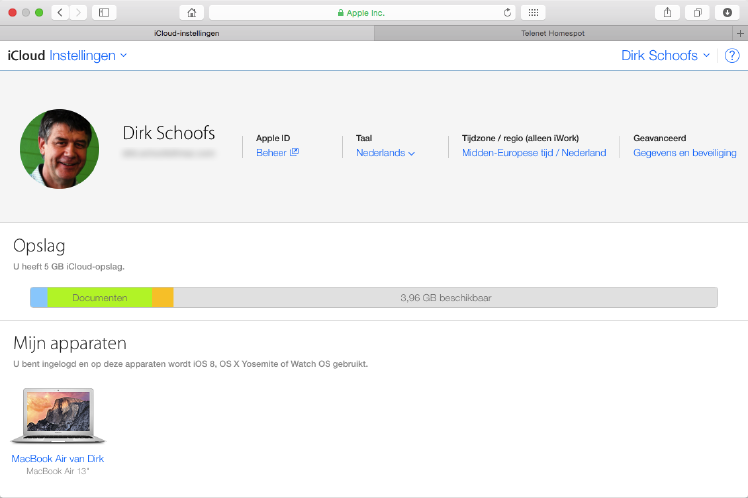The width and height of the screenshot is (748, 498).
Task: Click the orange storage bar segment
Action: click(163, 298)
